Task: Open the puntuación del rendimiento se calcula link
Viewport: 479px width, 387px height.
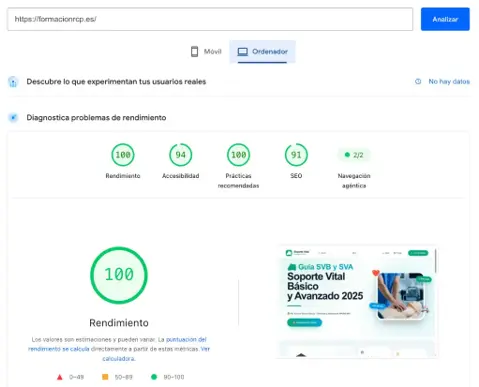Action: (x=117, y=344)
